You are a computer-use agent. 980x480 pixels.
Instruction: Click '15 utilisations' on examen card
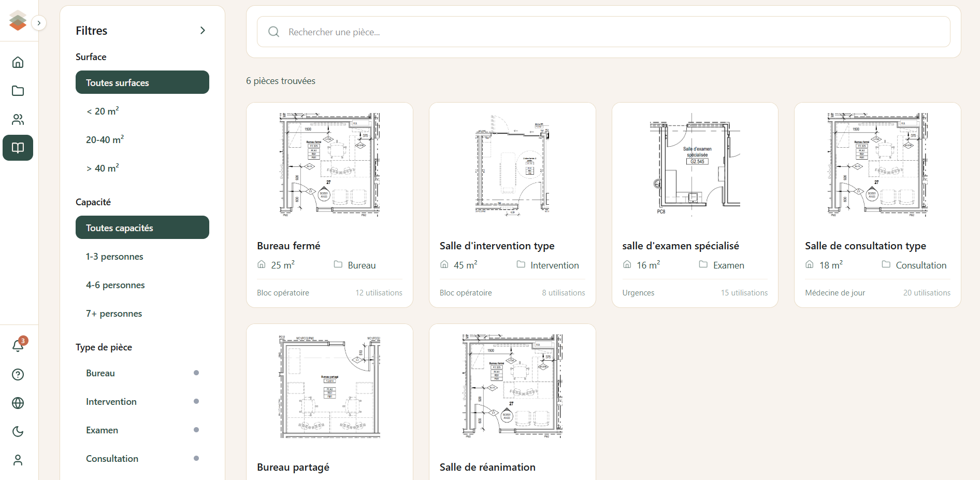pos(744,293)
